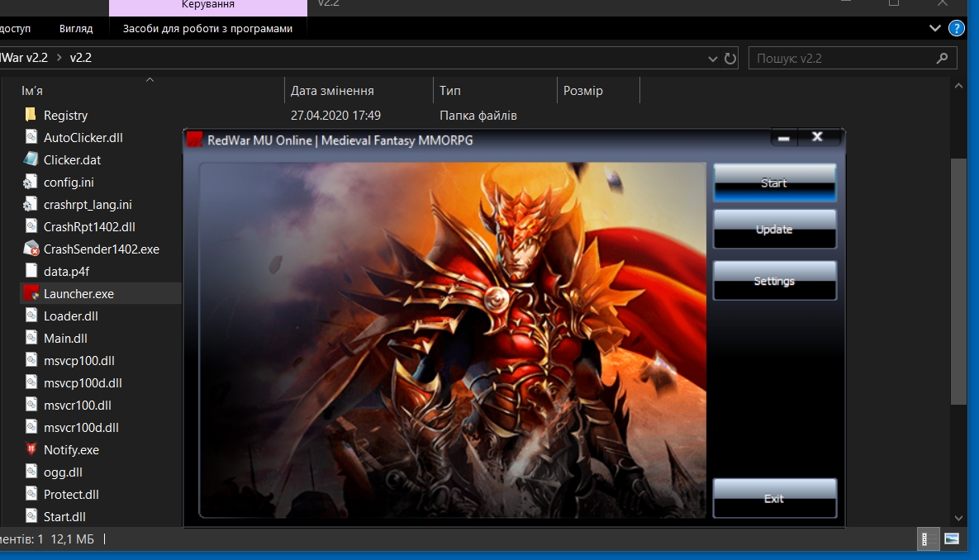
Task: Open the Засоби для роботи з програмами tab
Action: coord(207,29)
